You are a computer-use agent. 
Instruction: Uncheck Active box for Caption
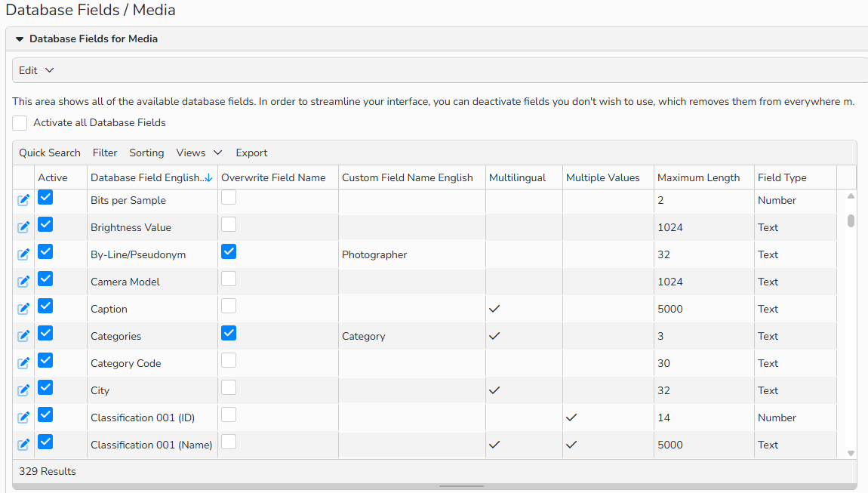(45, 306)
